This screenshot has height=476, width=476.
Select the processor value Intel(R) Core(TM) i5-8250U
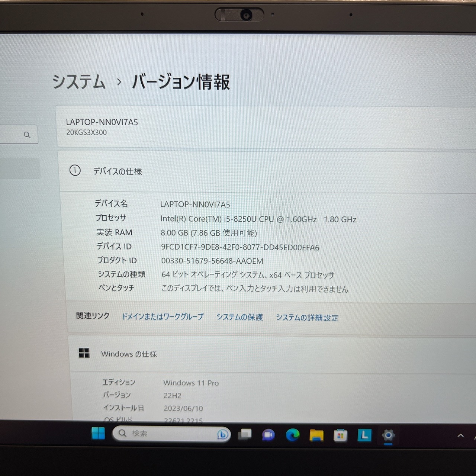[258, 219]
